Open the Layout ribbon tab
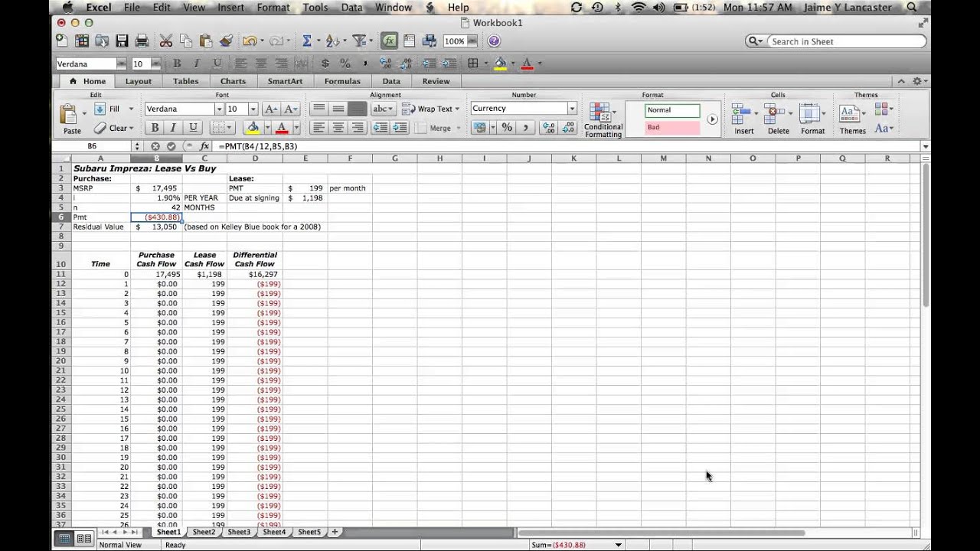Screen dimensions: 980x551 tap(139, 81)
